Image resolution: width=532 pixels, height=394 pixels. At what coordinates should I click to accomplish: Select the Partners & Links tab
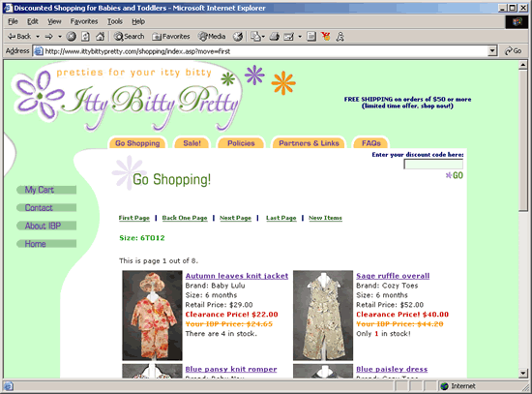(309, 143)
